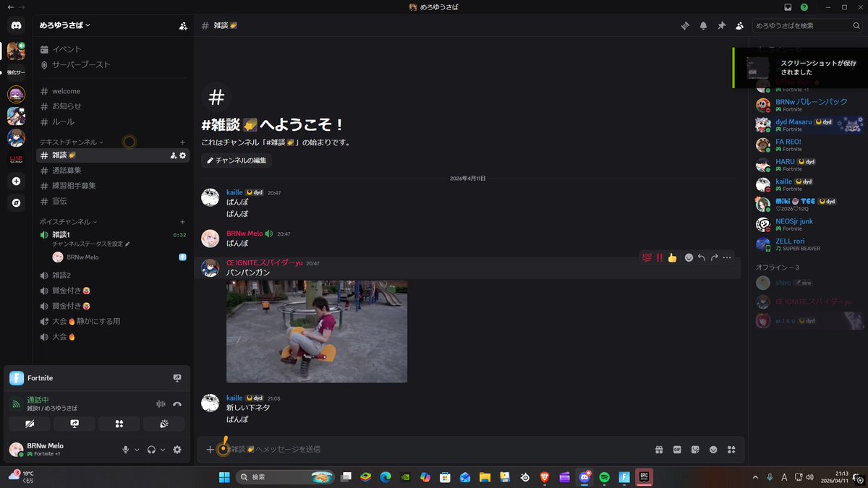Click the plus attach button in message bar
Screen dimensions: 868x488
(210, 450)
